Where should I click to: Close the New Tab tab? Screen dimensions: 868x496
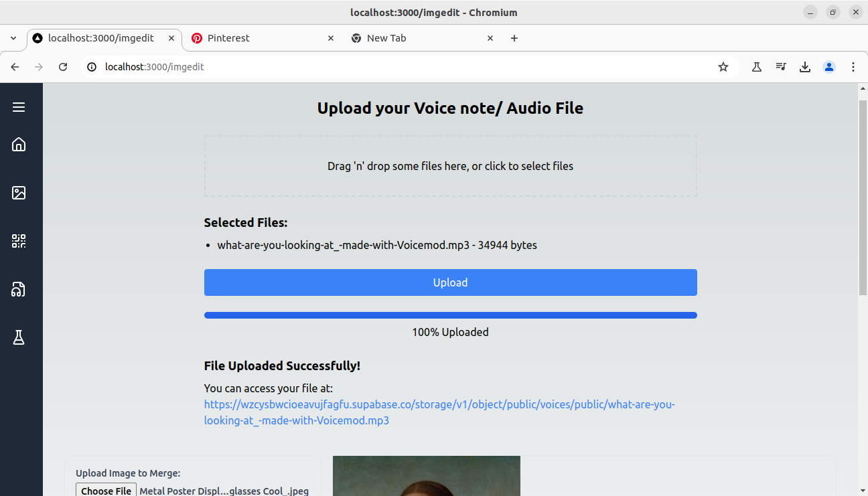490,38
